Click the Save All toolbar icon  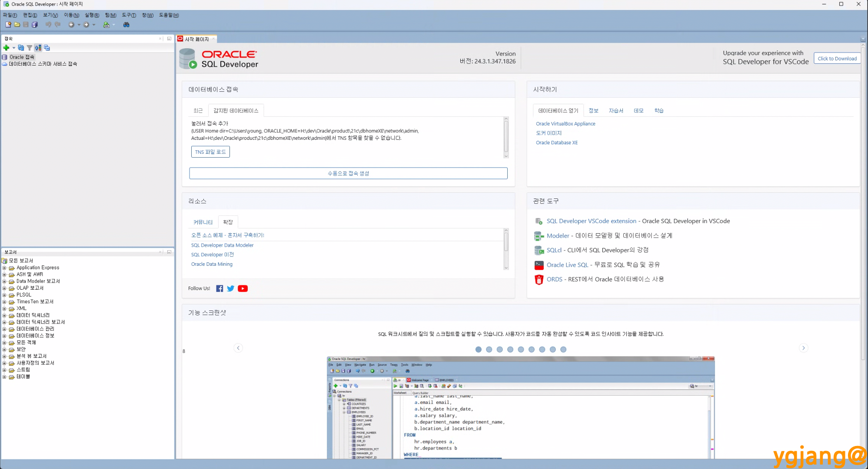coord(35,25)
